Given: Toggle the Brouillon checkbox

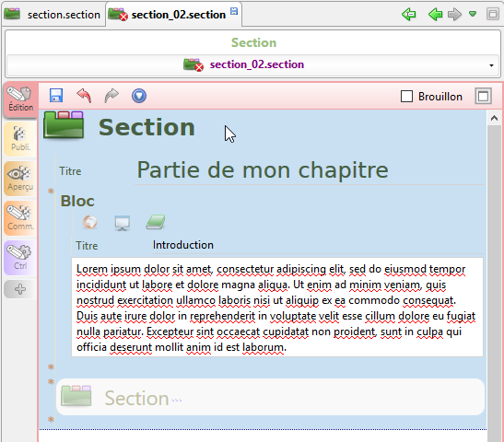Looking at the screenshot, I should click(x=406, y=97).
